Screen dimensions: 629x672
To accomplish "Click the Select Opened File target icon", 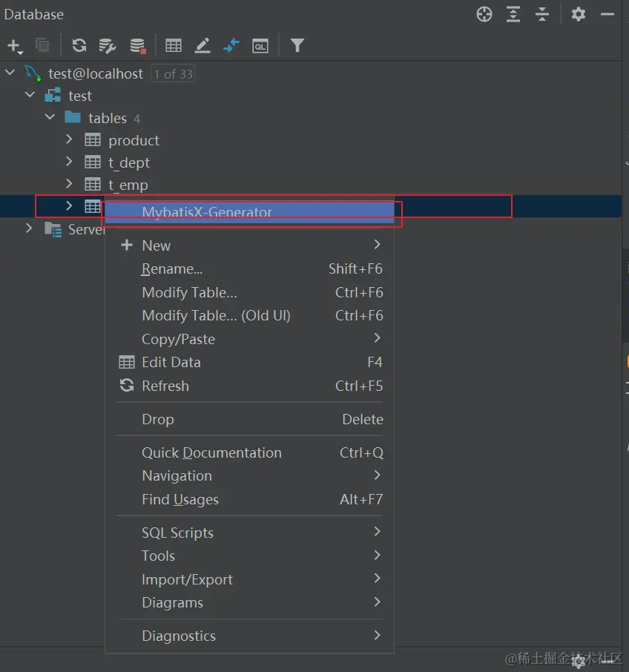I will (484, 15).
